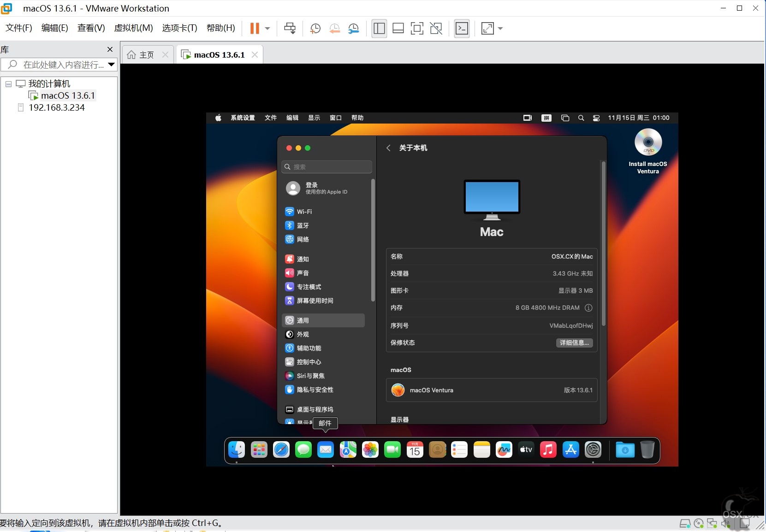Go back using the chevron beside 关于本机
Viewport: 766px width, 532px height.
tap(388, 148)
